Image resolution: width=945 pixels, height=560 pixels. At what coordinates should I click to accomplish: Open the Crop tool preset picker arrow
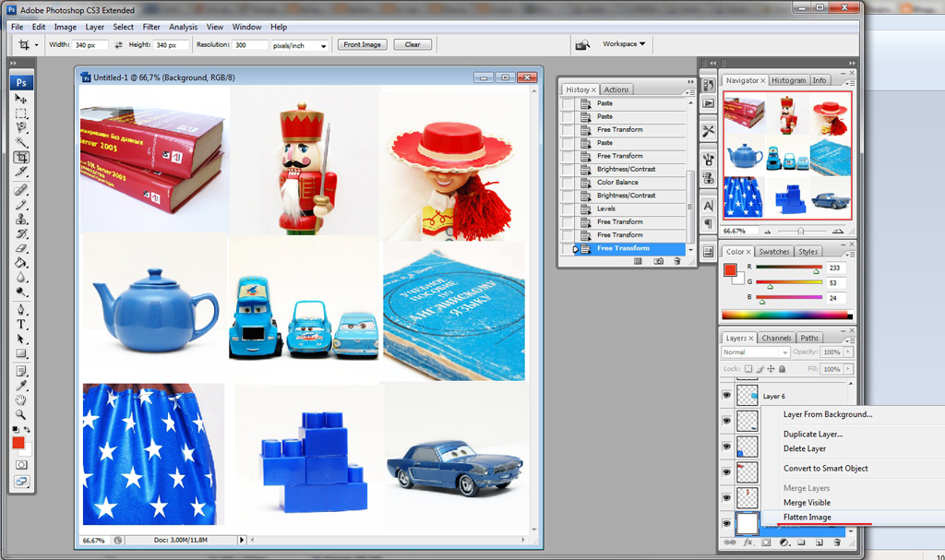pyautogui.click(x=36, y=44)
